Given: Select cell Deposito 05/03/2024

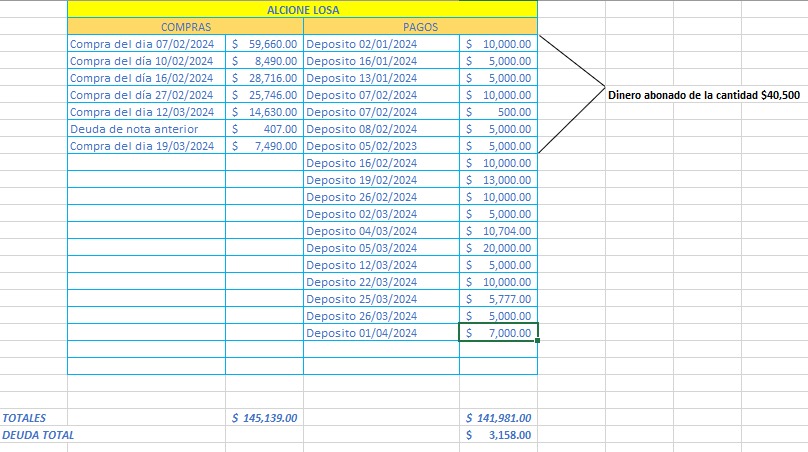Looking at the screenshot, I should 381,248.
